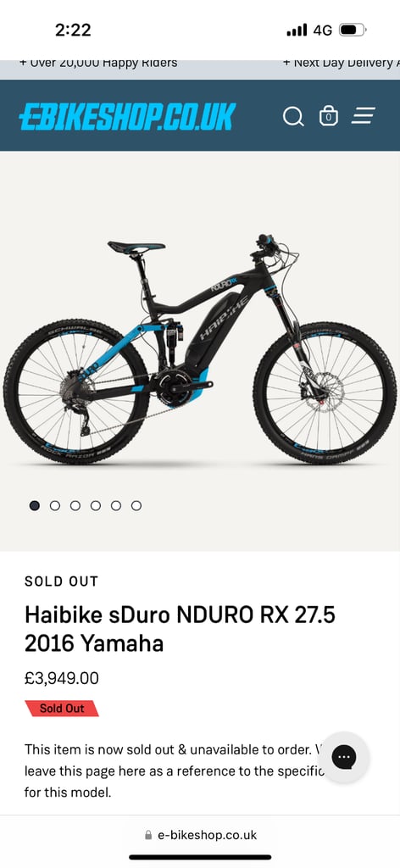Open the hamburger navigation menu
Viewport: 400px width, 868px height.
364,115
